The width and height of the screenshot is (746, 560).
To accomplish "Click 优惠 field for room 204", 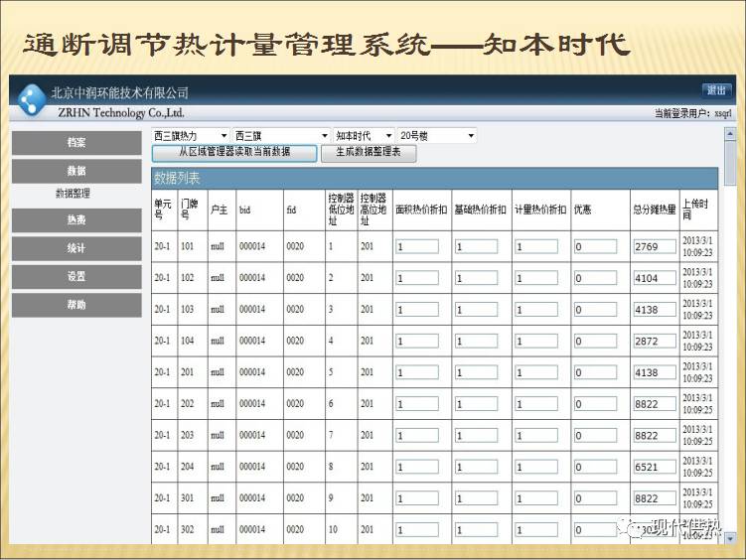I will 595,467.
